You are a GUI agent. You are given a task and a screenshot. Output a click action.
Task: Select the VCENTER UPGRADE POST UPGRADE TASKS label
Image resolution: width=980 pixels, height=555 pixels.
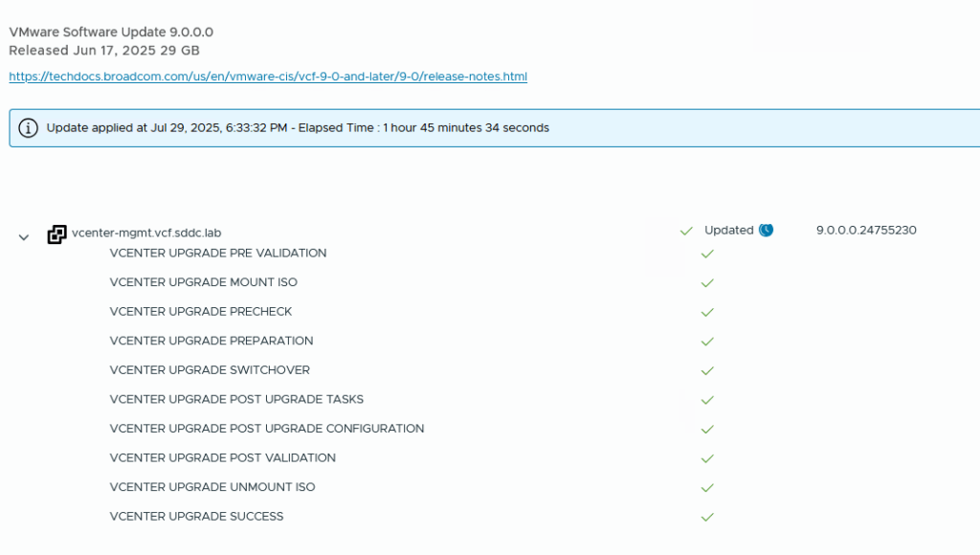pyautogui.click(x=236, y=399)
